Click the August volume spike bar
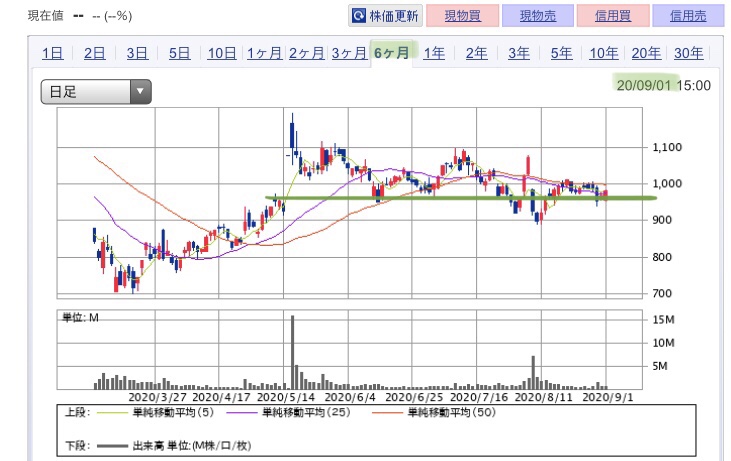 pyautogui.click(x=533, y=373)
